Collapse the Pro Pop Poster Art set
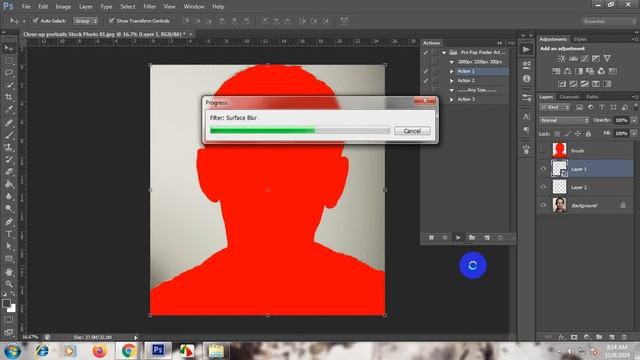The image size is (640, 360). click(444, 53)
